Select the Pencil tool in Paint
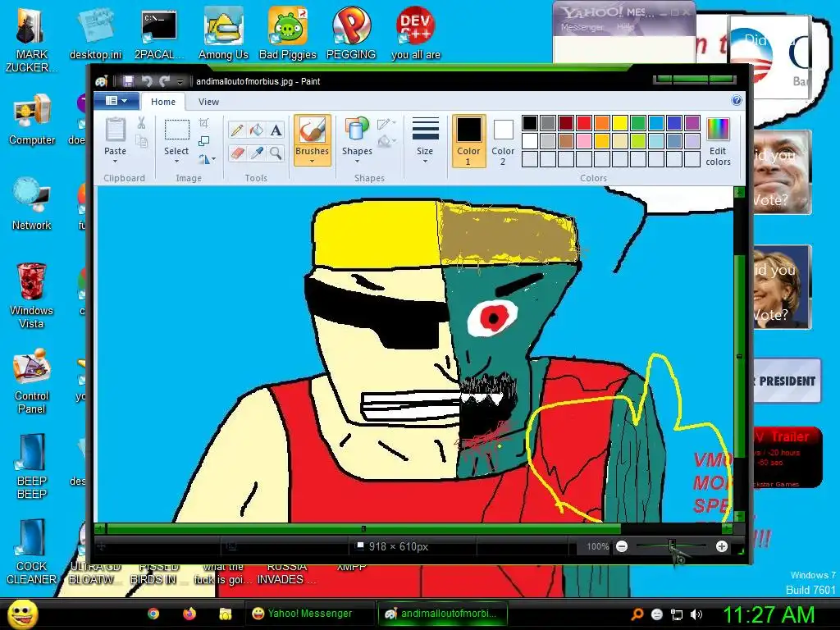 (237, 130)
